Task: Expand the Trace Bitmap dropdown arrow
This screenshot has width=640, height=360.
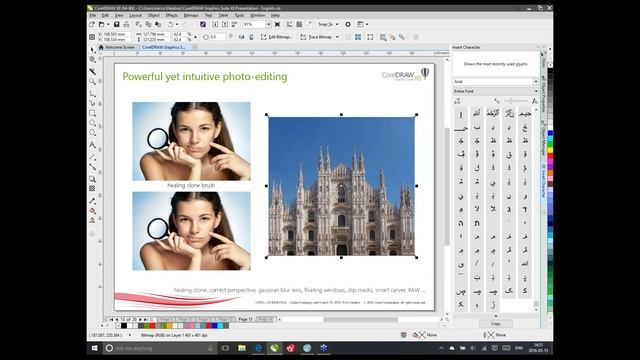Action: pos(337,37)
